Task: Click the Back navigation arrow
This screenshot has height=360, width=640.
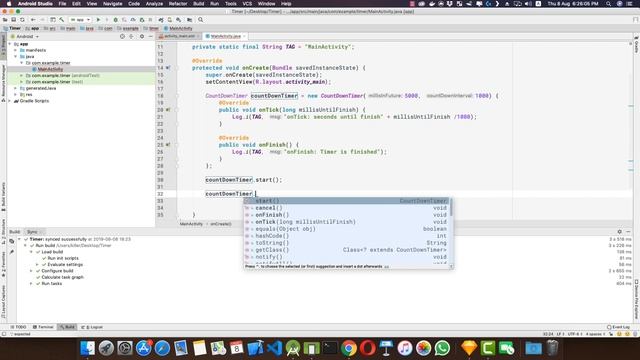Action: (33, 20)
